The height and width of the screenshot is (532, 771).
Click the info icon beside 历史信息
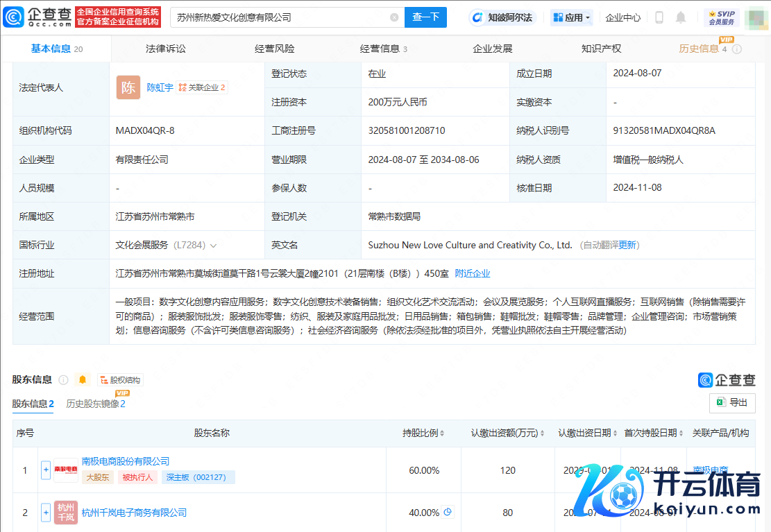coord(737,49)
